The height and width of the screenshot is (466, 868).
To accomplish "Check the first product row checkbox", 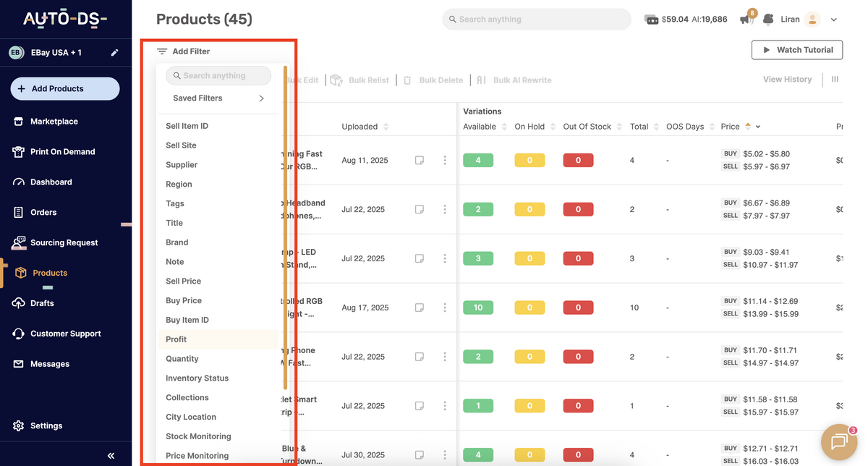I will (419, 160).
